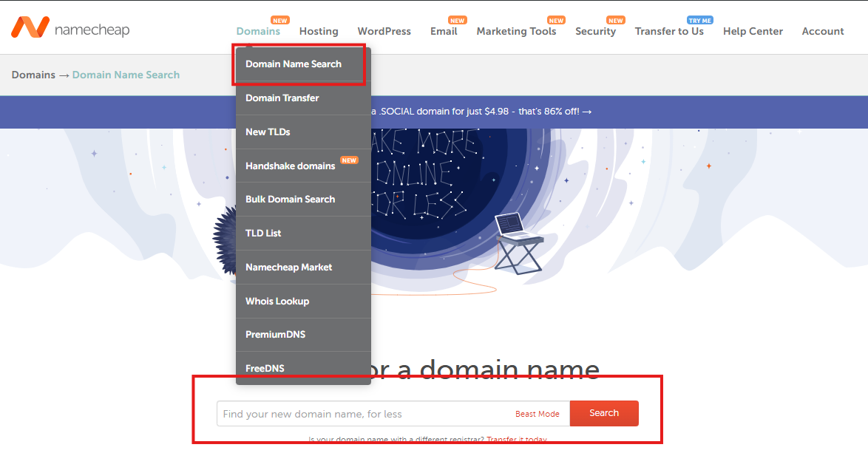Click the Transfer it today link

pyautogui.click(x=517, y=439)
